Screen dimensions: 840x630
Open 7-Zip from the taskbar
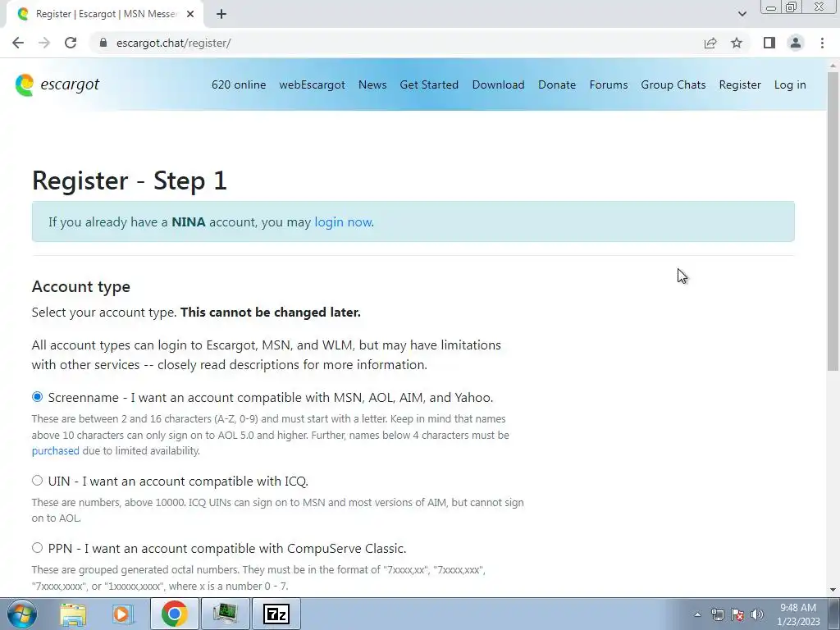point(276,614)
